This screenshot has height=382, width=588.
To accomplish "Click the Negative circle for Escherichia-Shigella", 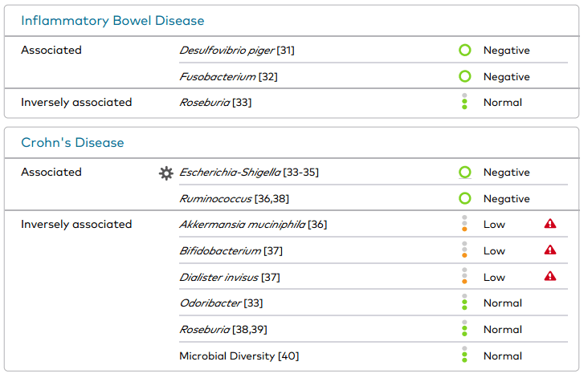I will pos(464,173).
